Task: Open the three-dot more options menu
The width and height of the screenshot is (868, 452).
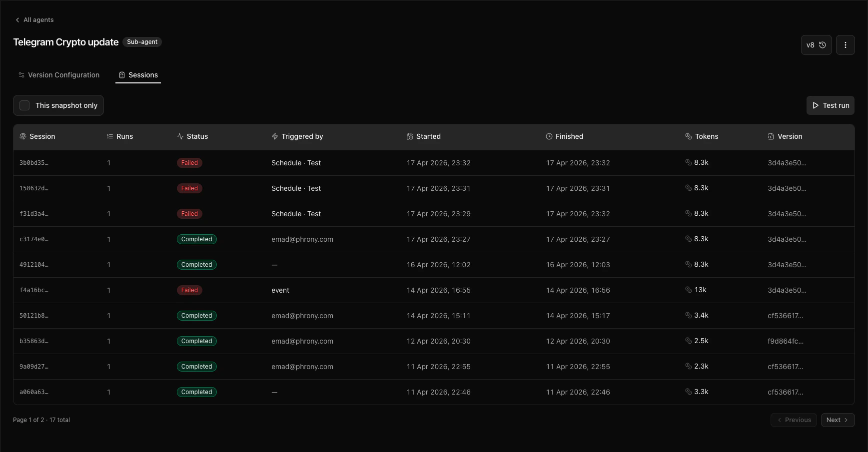Action: [845, 45]
